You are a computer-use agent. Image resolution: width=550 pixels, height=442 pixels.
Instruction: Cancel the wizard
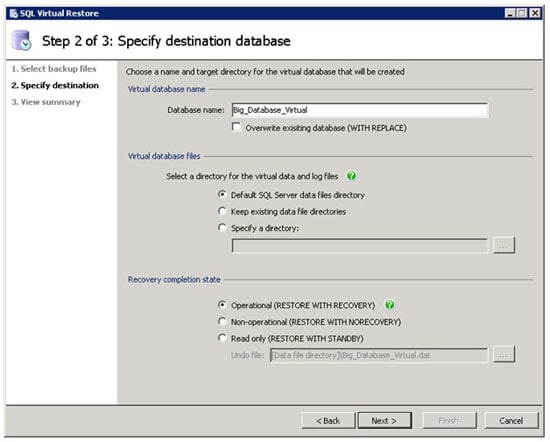coord(511,420)
